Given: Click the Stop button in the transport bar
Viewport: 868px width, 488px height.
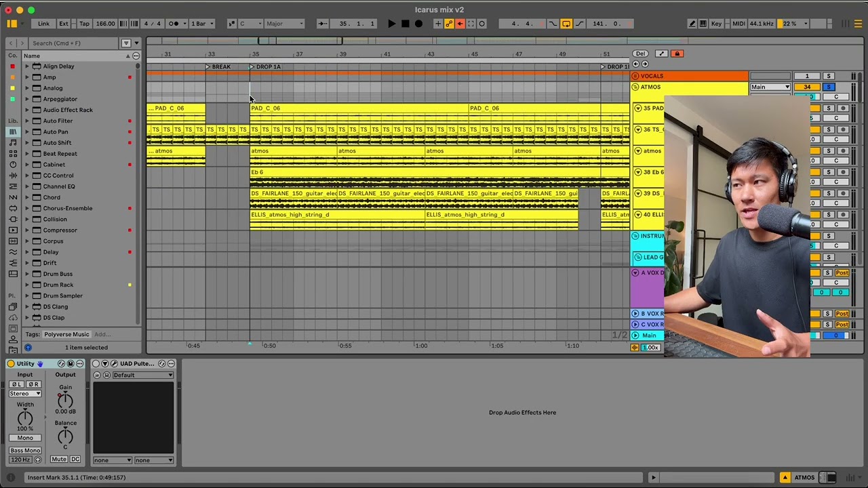Looking at the screenshot, I should (x=405, y=24).
